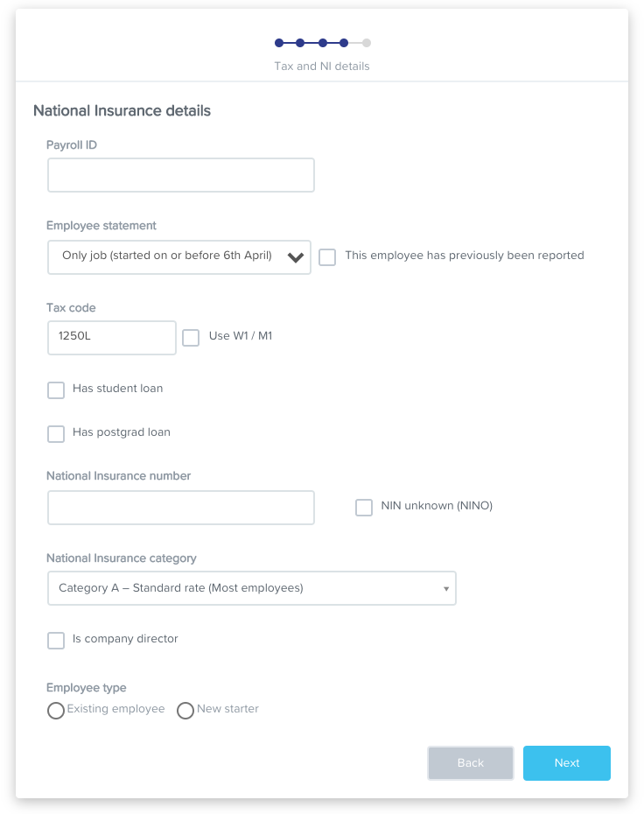Click the Employee statement chevron arrow
Screen dimensions: 644x814
(x=296, y=257)
